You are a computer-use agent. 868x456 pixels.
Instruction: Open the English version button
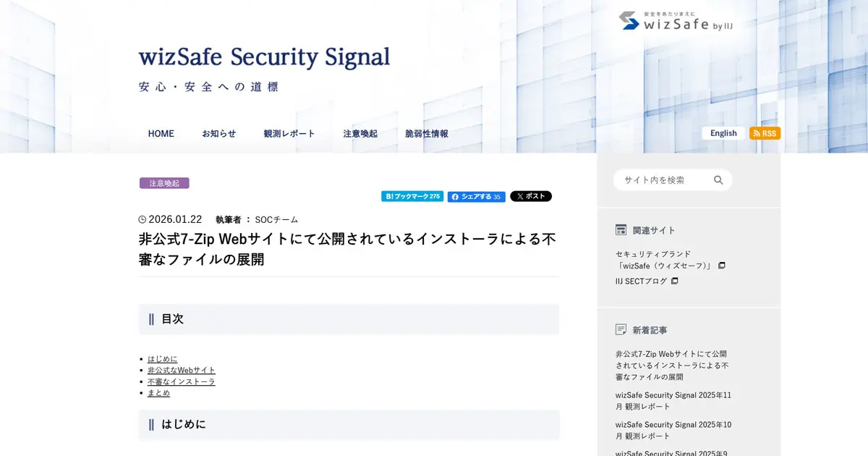[723, 132]
